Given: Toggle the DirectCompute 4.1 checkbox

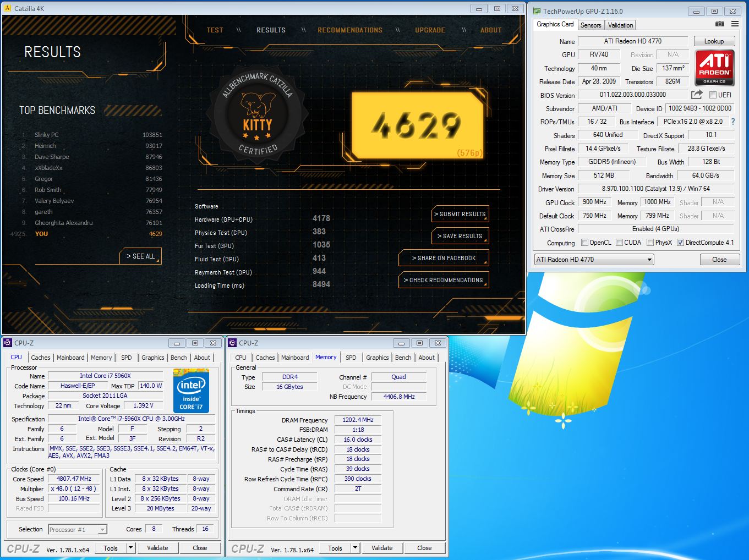Looking at the screenshot, I should click(x=681, y=243).
